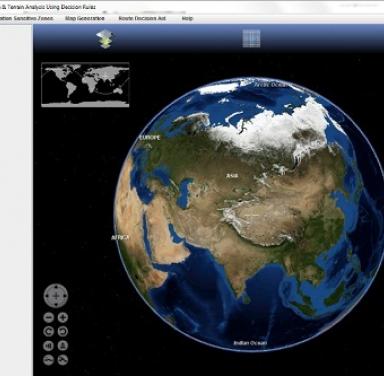Click the world overview mini-map
The height and width of the screenshot is (376, 384).
point(85,85)
